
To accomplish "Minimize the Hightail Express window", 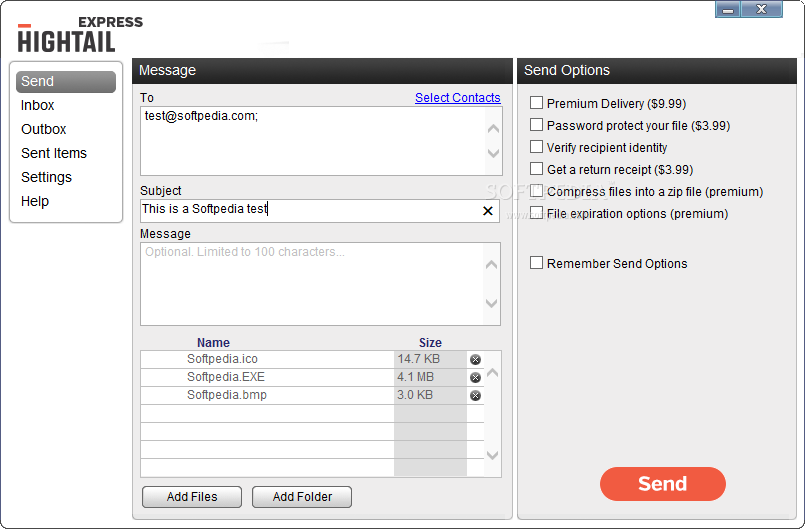I will click(728, 9).
